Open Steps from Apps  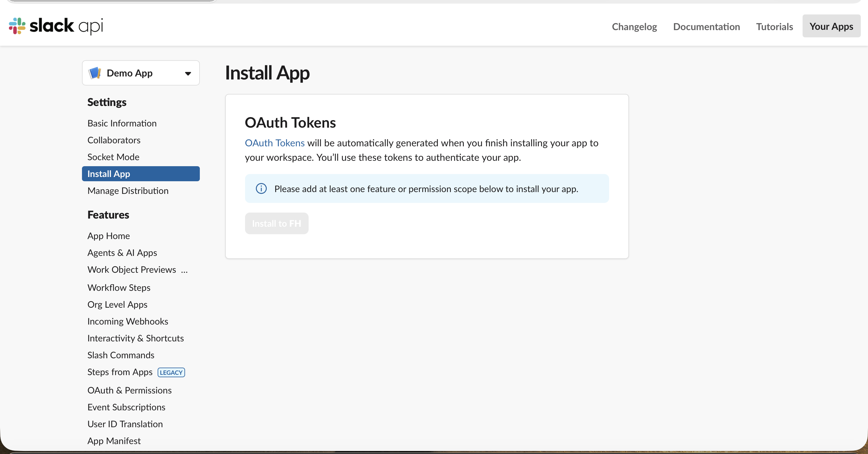120,372
